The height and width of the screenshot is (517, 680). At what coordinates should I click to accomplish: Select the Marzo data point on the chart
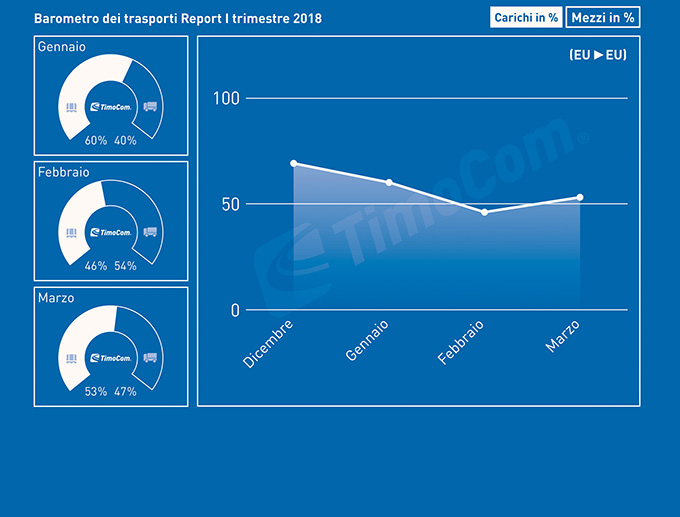(580, 197)
